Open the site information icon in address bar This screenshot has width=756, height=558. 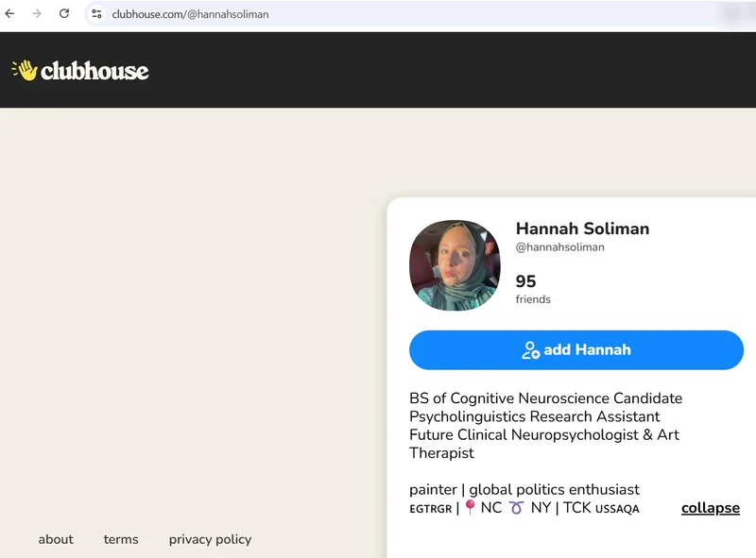pyautogui.click(x=96, y=14)
